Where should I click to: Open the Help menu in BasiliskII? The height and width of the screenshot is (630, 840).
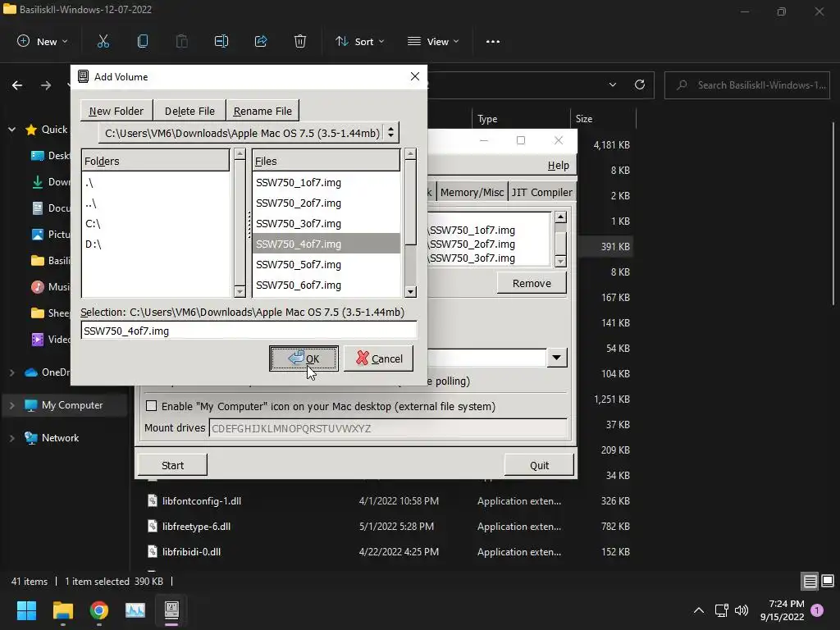point(558,166)
